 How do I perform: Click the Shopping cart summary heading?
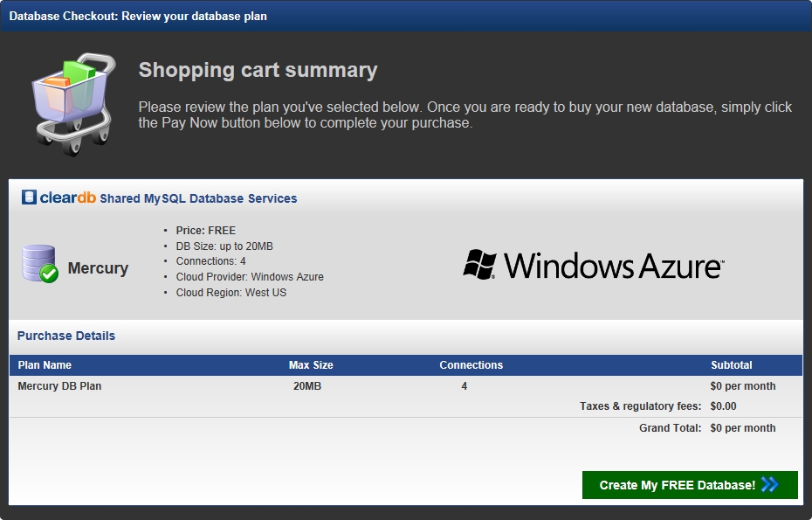coord(258,70)
